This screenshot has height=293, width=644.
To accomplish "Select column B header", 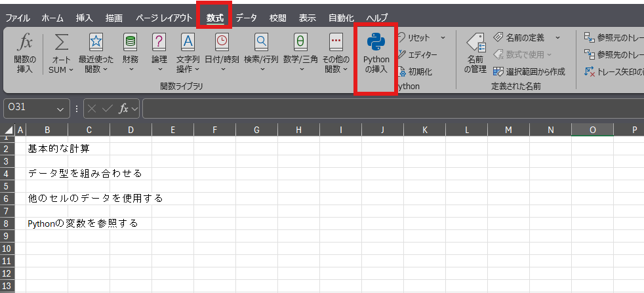I will pos(47,130).
